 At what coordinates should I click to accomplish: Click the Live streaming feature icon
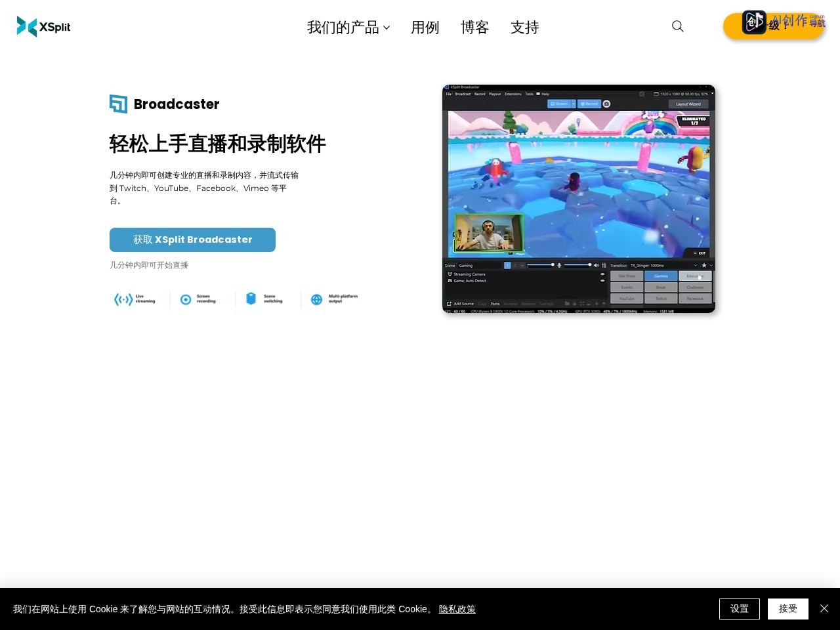tap(123, 299)
